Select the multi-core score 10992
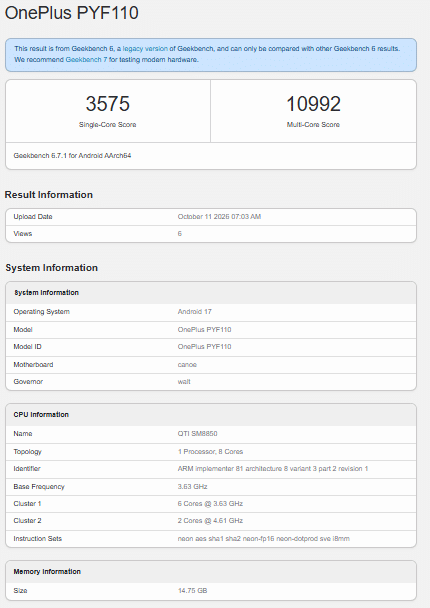Image resolution: width=430 pixels, height=608 pixels. click(x=313, y=104)
